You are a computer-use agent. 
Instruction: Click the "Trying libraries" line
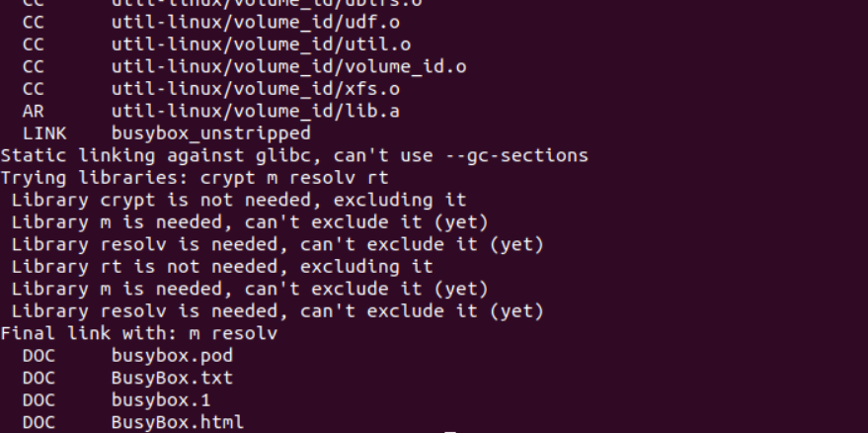pyautogui.click(x=195, y=178)
